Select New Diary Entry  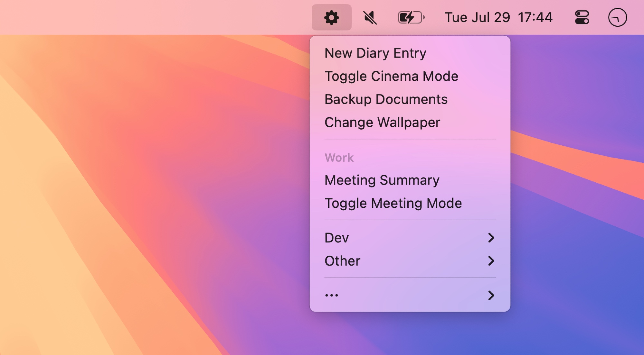pyautogui.click(x=375, y=53)
